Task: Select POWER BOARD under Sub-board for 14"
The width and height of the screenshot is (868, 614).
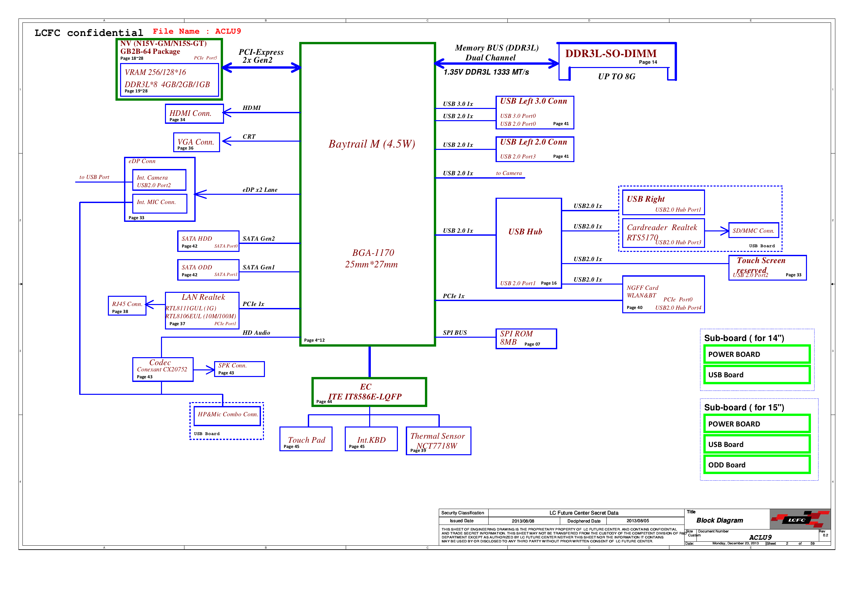Action: (x=756, y=354)
